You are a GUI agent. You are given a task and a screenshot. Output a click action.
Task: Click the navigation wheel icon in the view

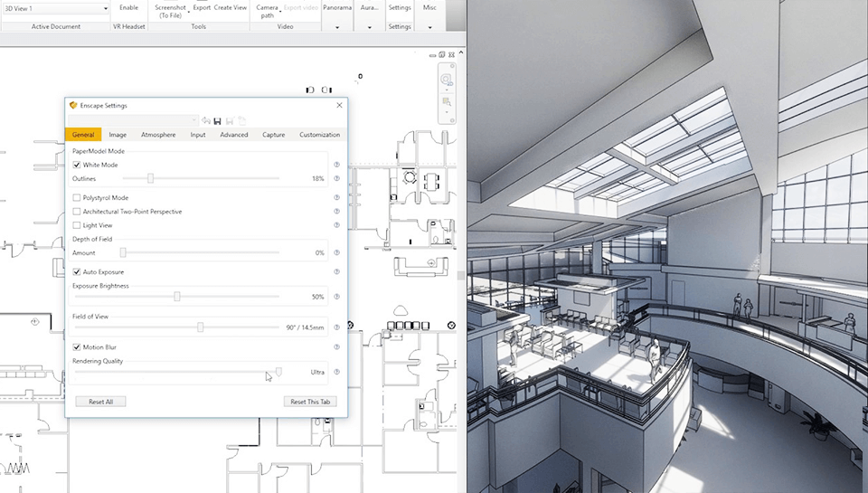[447, 80]
